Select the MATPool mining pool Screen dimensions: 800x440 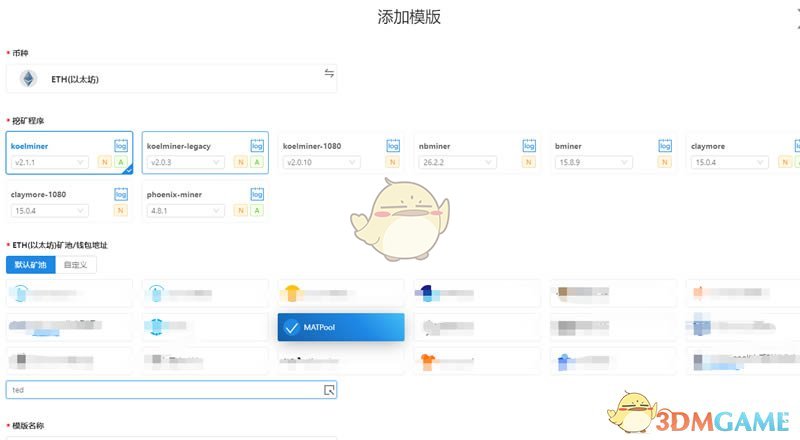point(341,327)
